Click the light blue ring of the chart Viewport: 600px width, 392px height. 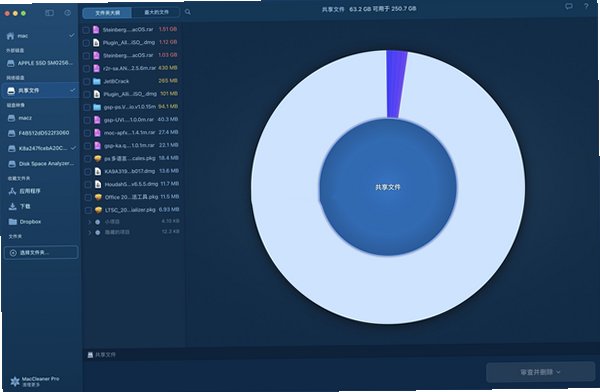point(388,290)
